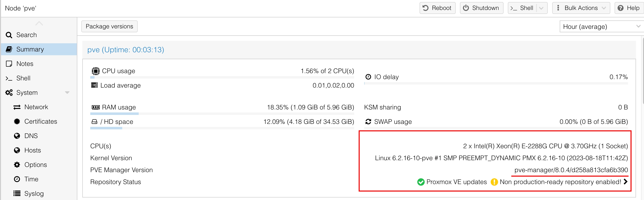This screenshot has width=644, height=200.
Task: Open Shell in the left sidebar
Action: coord(23,78)
